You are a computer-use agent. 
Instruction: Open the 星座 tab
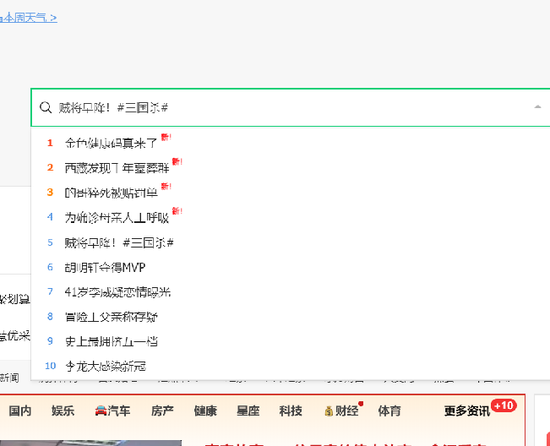[248, 411]
